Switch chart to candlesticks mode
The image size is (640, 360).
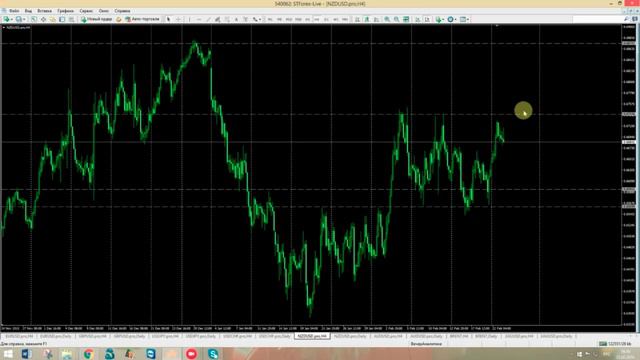click(367, 19)
